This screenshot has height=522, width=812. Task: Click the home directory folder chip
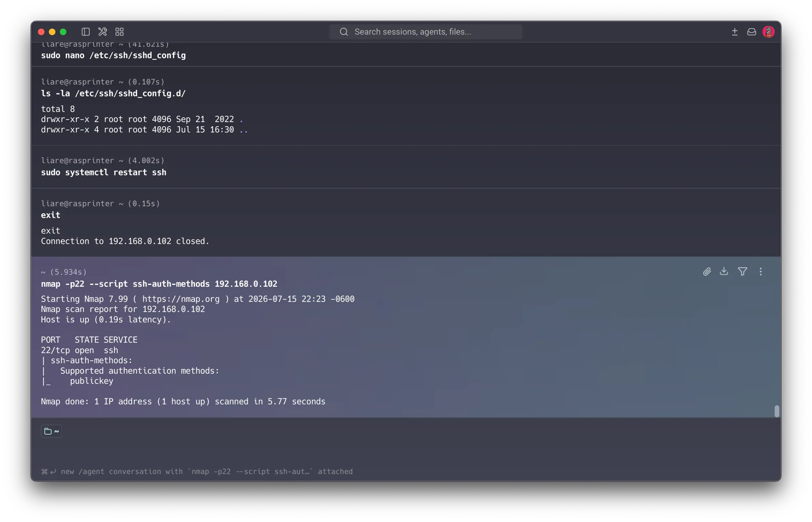(x=52, y=431)
